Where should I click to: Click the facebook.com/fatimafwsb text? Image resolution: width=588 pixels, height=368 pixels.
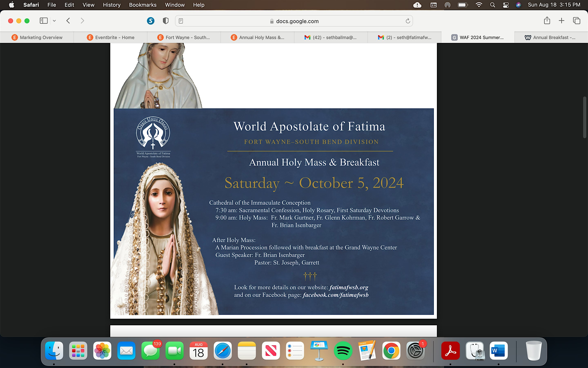[336, 295]
